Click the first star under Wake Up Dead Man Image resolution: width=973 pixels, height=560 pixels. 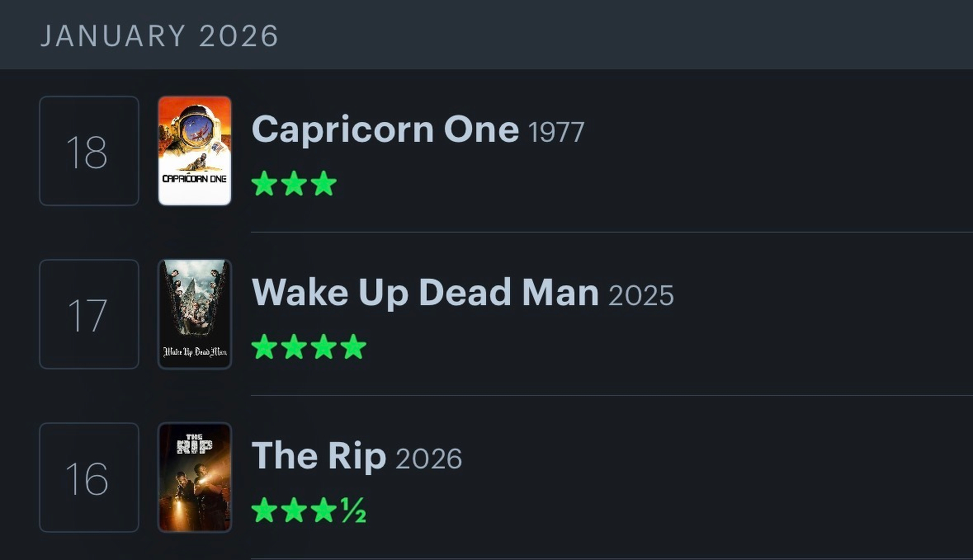point(264,346)
